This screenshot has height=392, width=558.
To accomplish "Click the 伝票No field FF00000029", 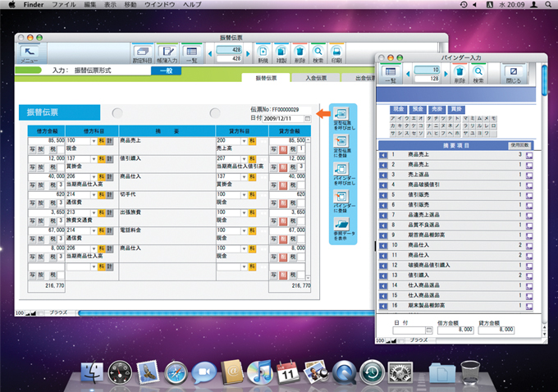I will click(x=285, y=110).
